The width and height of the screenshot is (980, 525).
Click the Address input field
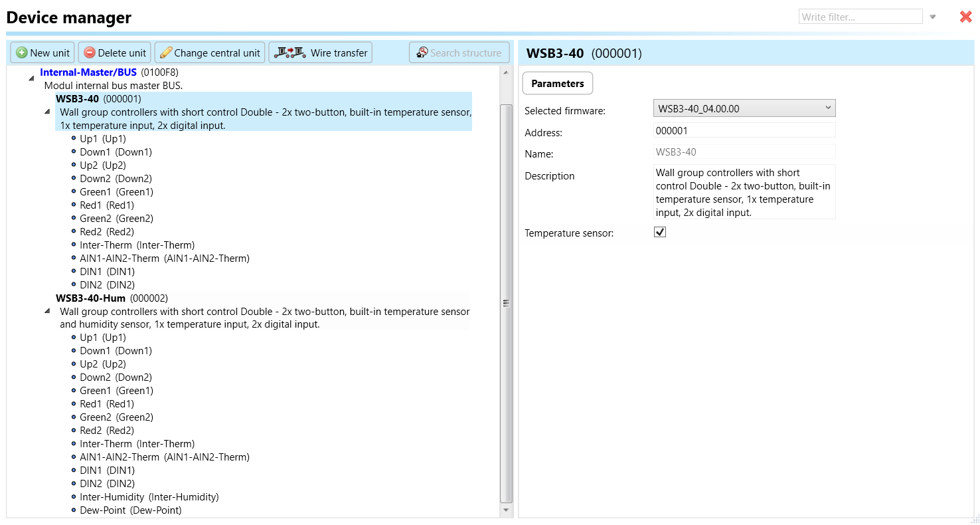point(744,131)
